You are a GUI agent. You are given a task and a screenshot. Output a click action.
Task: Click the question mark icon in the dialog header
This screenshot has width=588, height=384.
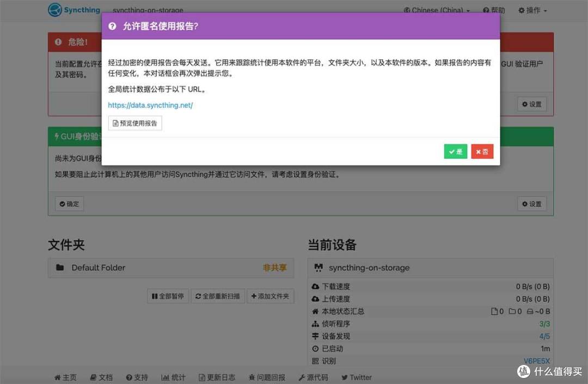click(113, 25)
